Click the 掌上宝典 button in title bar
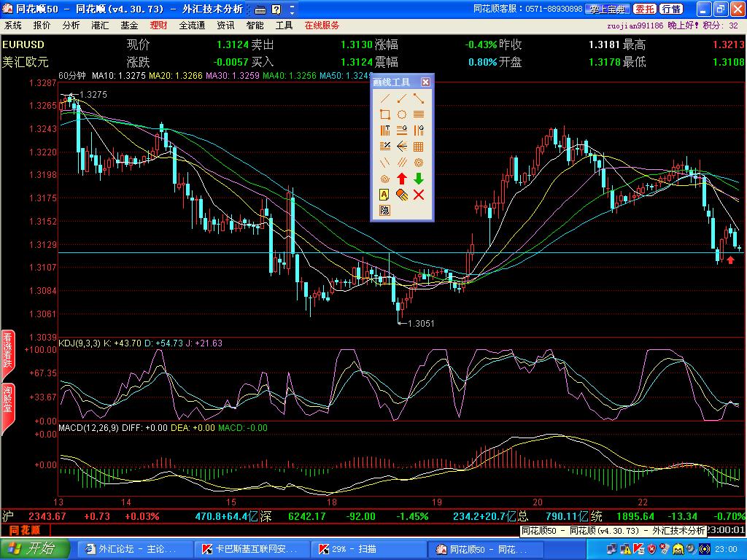Image resolution: width=747 pixels, height=560 pixels. tap(608, 9)
